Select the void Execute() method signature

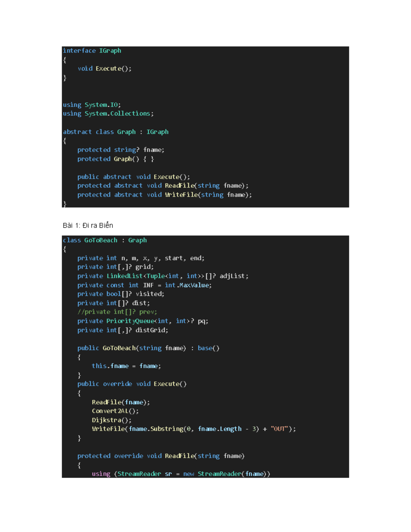pyautogui.click(x=105, y=68)
